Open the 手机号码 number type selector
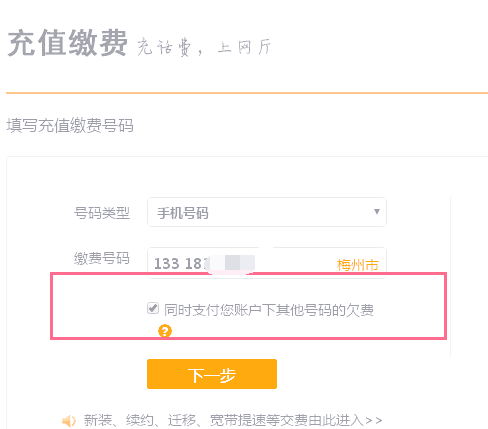 [267, 212]
